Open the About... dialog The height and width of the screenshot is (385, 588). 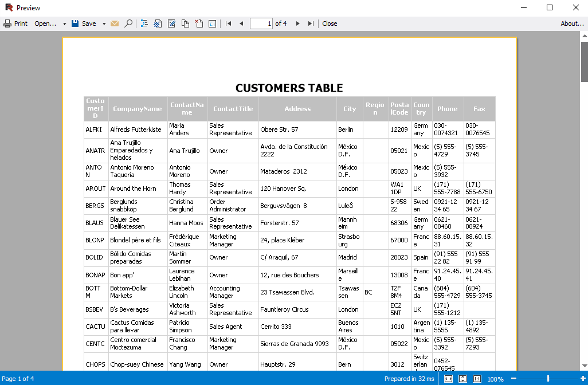[x=573, y=23]
